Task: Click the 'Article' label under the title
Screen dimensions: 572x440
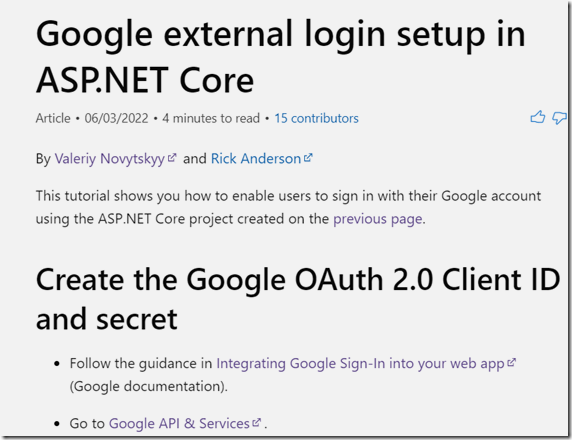Action: click(53, 118)
